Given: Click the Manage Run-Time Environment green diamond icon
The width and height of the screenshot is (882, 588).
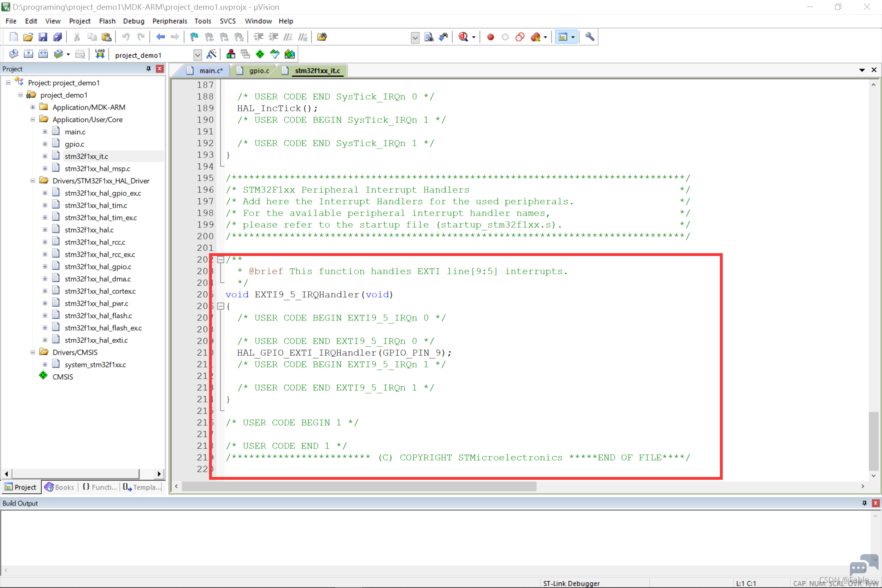Looking at the screenshot, I should click(260, 54).
